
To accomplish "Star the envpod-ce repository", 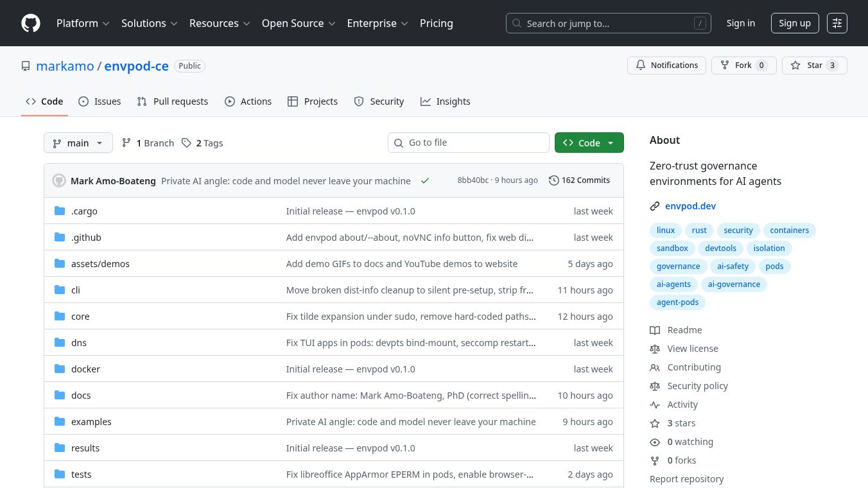I will click(814, 65).
